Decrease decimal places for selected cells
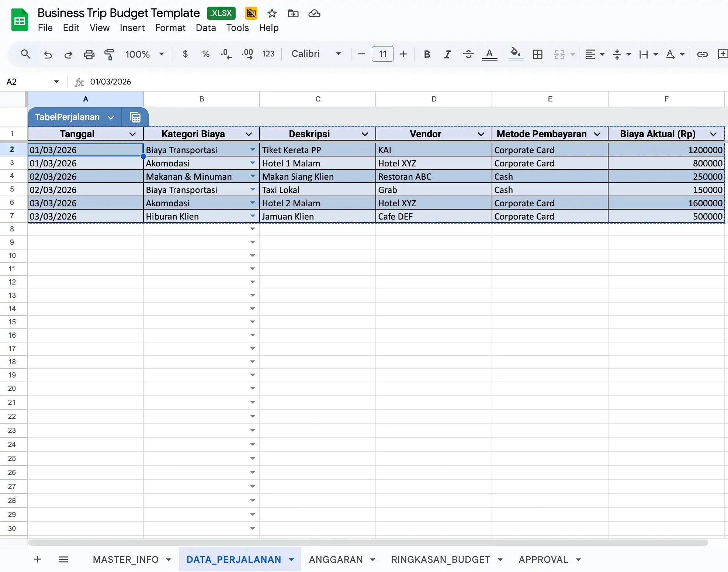The width and height of the screenshot is (728, 572). pos(225,54)
